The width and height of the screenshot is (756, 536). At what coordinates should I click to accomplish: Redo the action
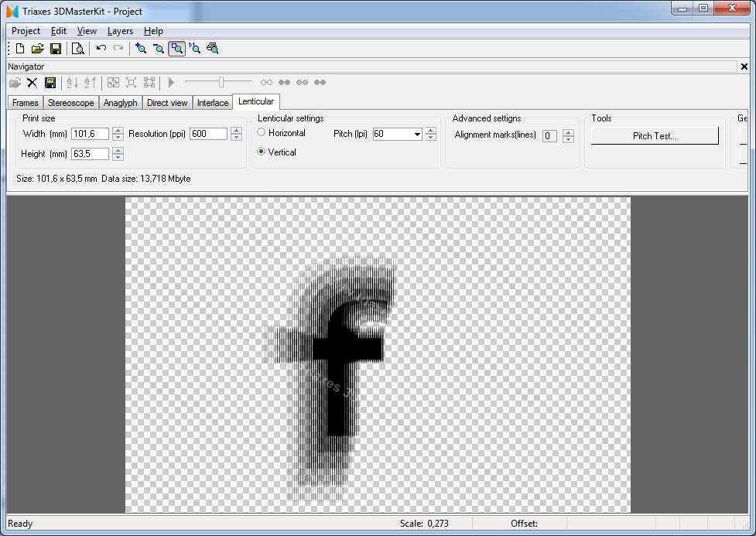tap(118, 48)
